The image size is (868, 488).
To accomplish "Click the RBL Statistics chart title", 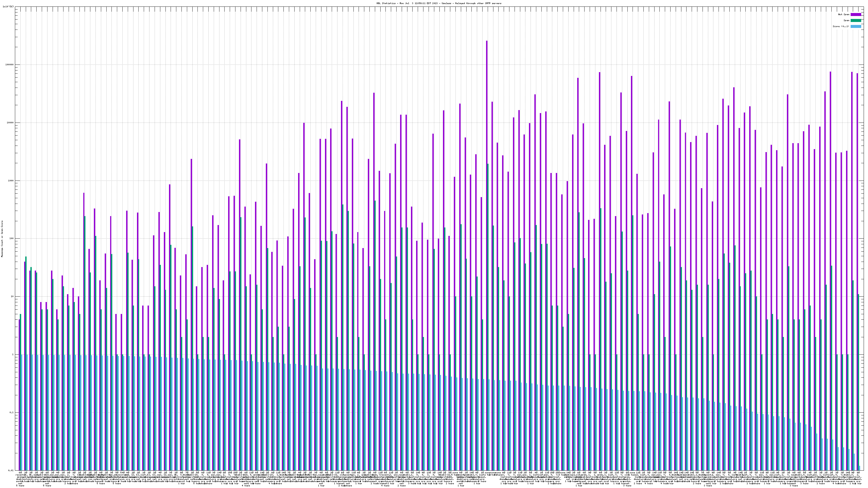I will (x=439, y=3).
